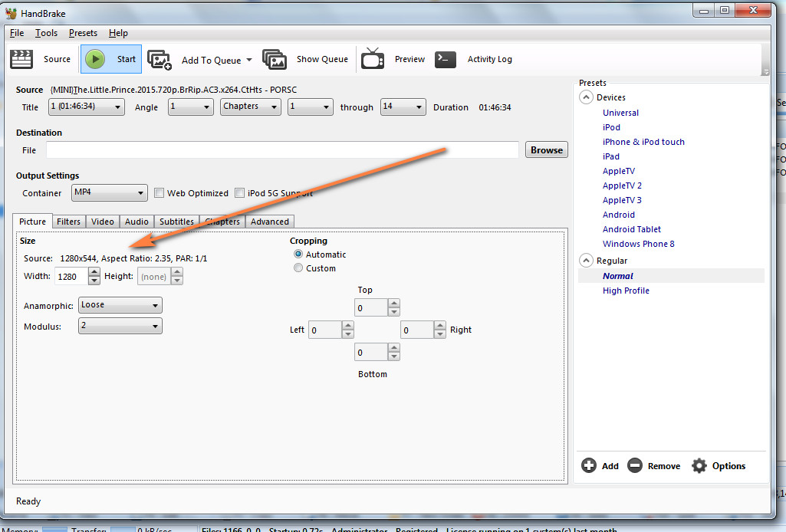
Task: Switch to the Filters tab
Action: pyautogui.click(x=68, y=222)
